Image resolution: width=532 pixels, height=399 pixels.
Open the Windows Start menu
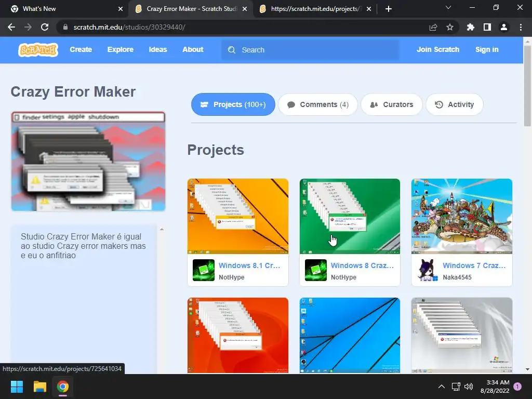[17, 387]
